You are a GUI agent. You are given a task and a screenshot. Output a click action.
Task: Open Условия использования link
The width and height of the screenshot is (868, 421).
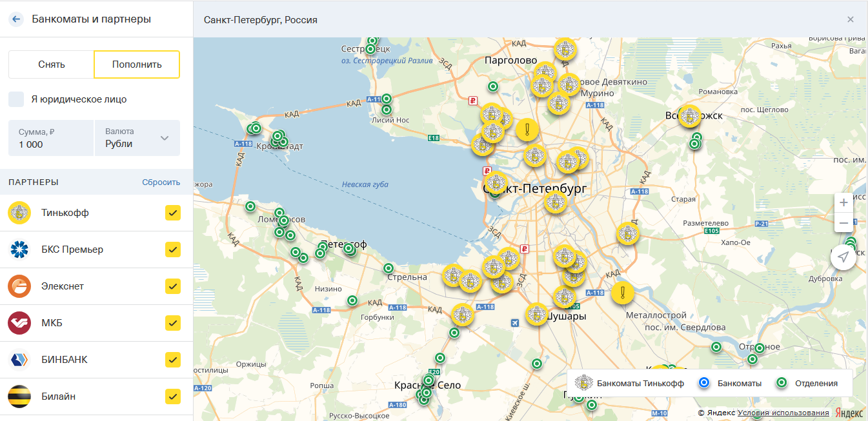point(783,413)
